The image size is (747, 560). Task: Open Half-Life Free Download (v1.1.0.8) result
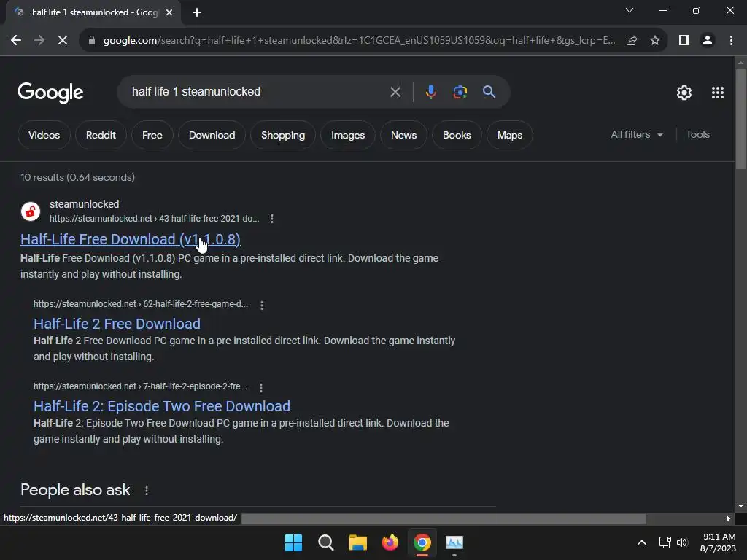point(131,239)
